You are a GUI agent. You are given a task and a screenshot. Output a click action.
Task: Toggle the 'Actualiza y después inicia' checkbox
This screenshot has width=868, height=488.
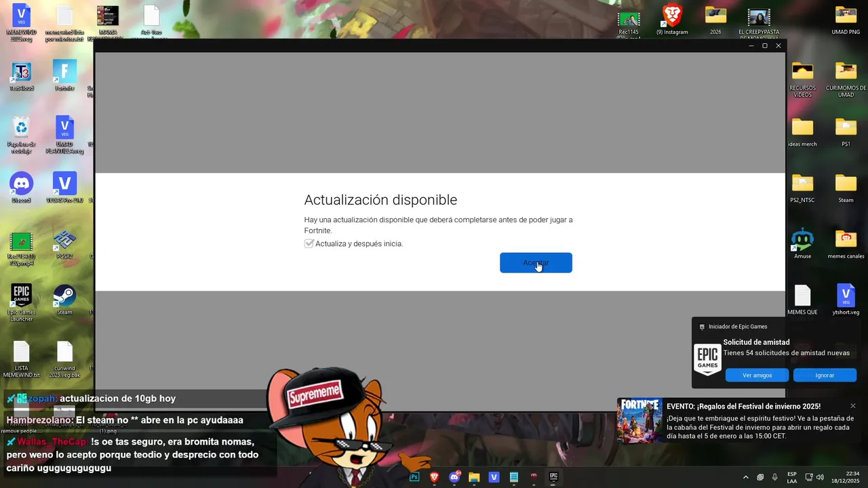[x=309, y=243]
